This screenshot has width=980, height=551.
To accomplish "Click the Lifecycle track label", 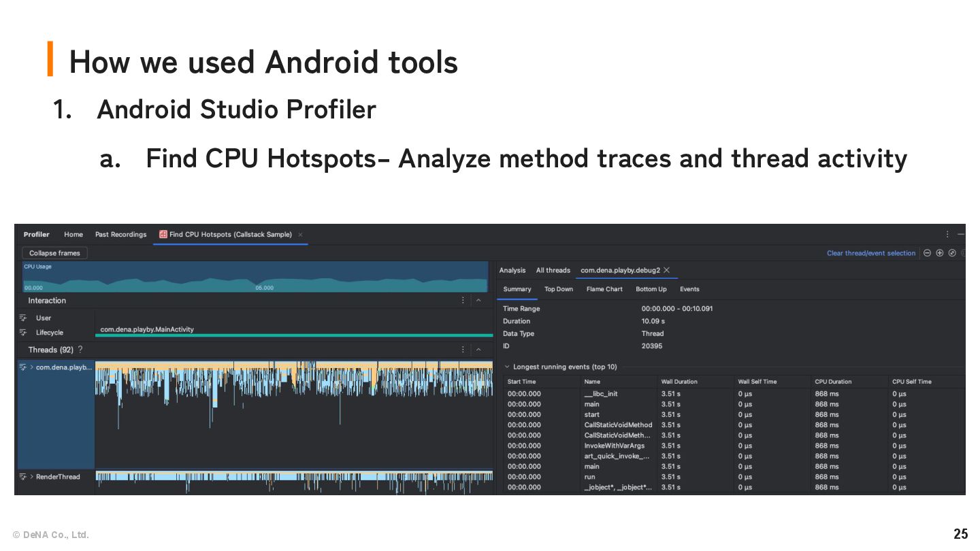I will [50, 333].
